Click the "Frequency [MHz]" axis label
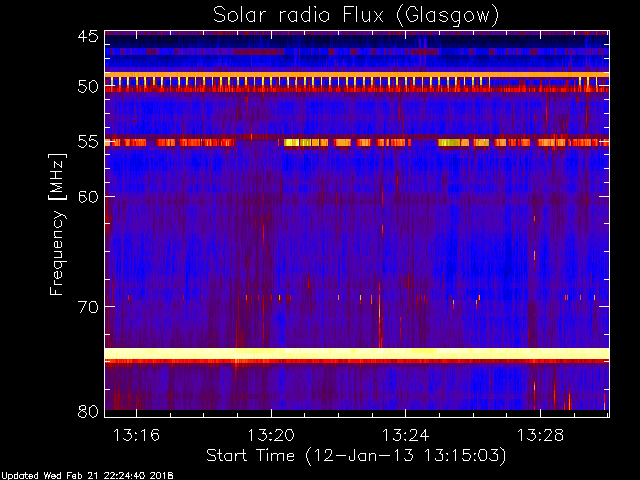Screen dimensions: 640x480 click(57, 224)
